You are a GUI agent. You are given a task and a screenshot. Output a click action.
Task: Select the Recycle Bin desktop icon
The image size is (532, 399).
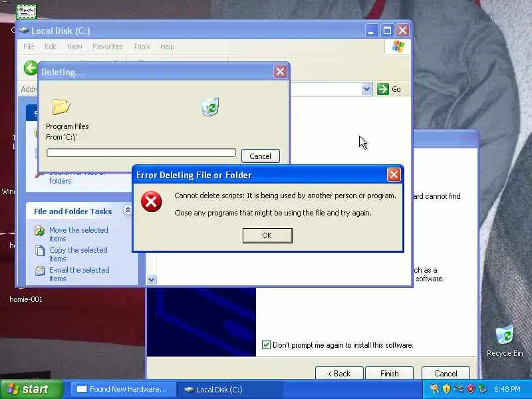point(505,341)
